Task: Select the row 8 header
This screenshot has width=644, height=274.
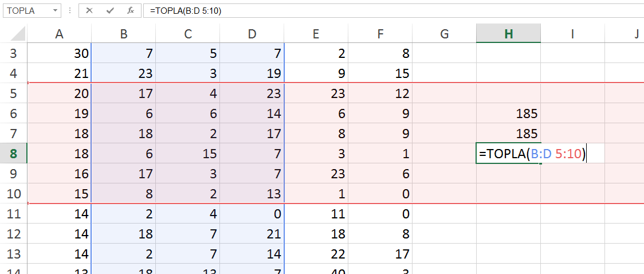Action: 13,154
